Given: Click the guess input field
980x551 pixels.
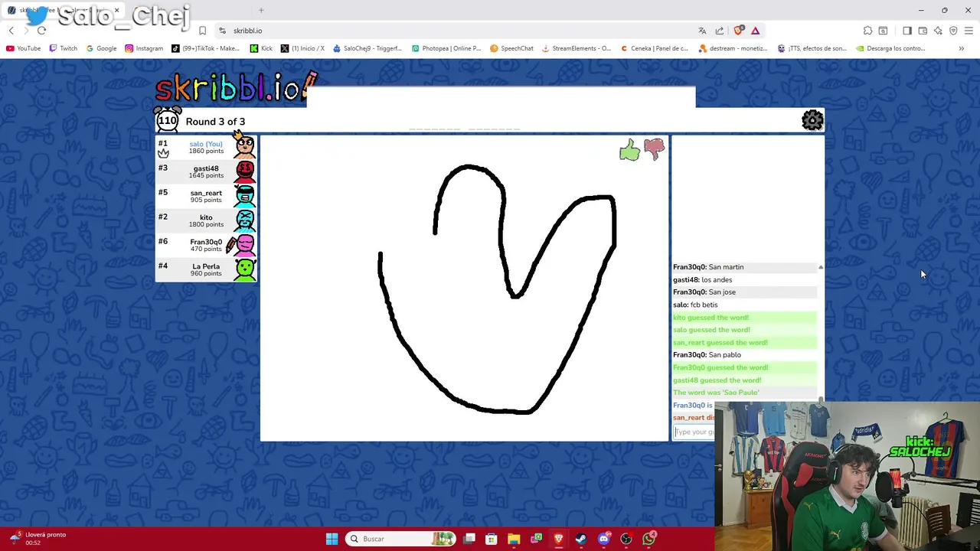Looking at the screenshot, I should pyautogui.click(x=694, y=432).
